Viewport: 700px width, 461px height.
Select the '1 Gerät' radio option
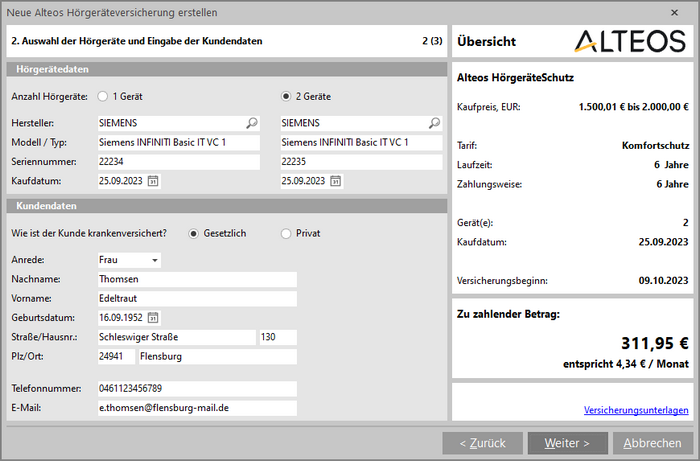point(102,97)
